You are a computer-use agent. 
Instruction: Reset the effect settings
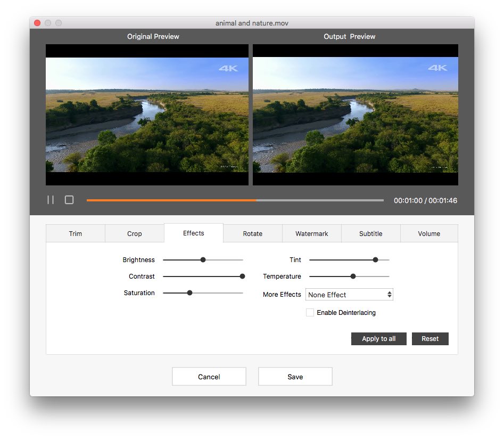[x=430, y=339]
